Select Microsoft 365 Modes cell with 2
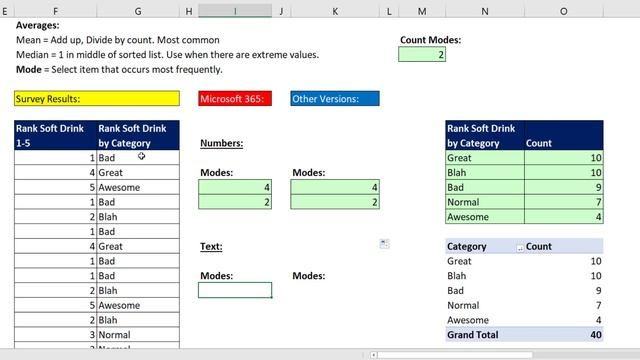 click(x=235, y=202)
